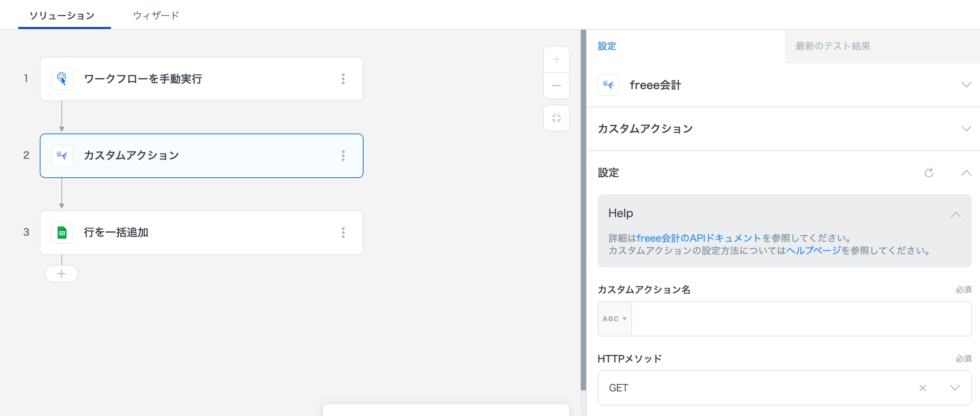Open the three-dot menu for 行を一括追加

click(x=343, y=233)
